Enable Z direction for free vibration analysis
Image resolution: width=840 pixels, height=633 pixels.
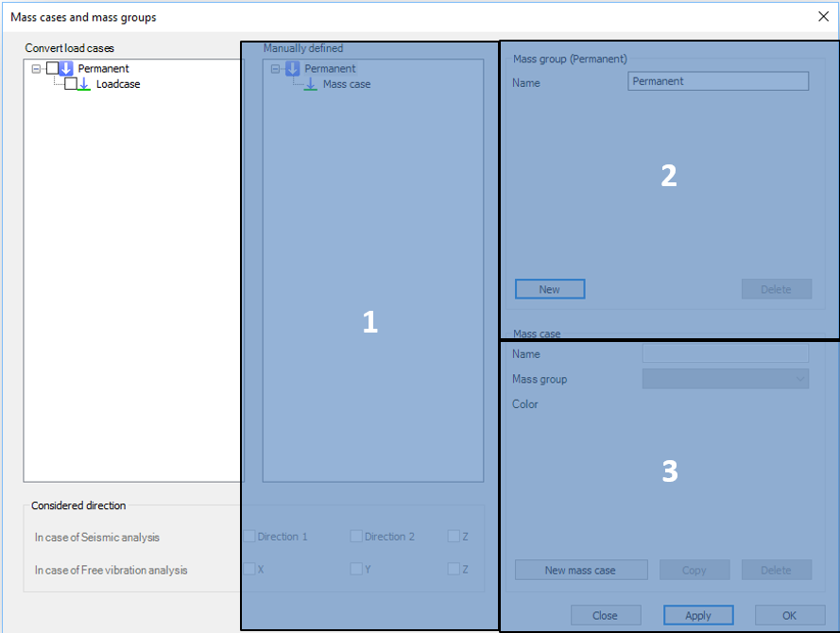(x=454, y=569)
